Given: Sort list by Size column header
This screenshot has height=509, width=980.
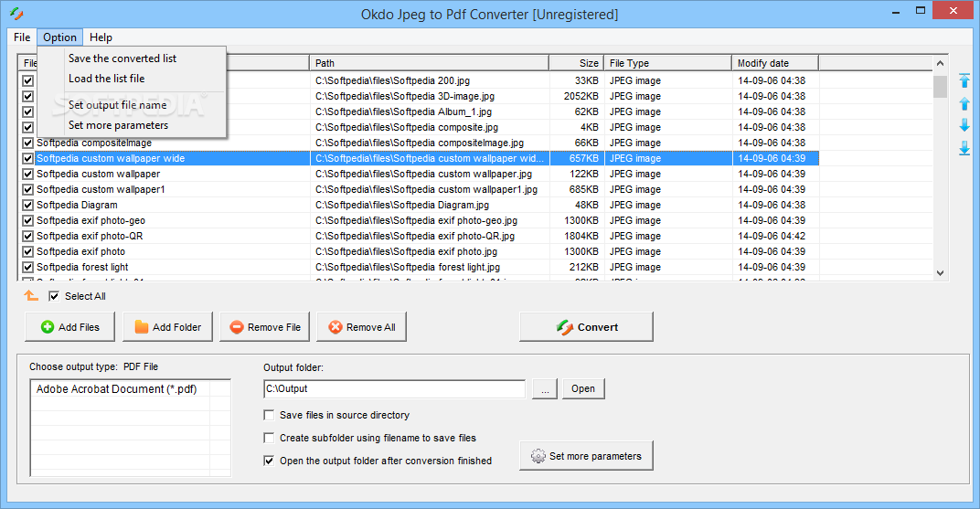Looking at the screenshot, I should (576, 63).
